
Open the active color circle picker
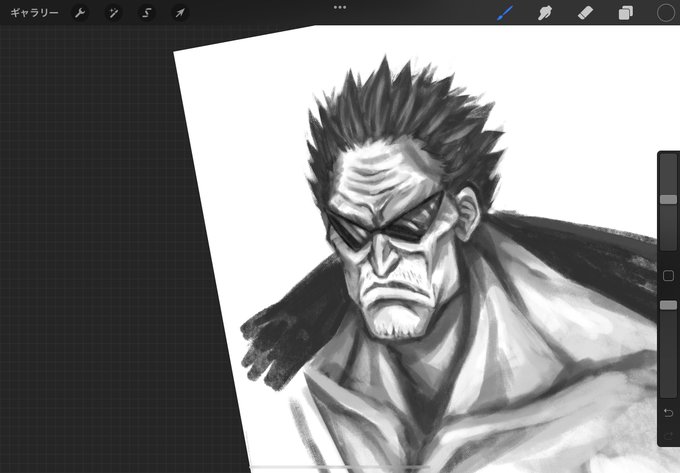point(666,13)
